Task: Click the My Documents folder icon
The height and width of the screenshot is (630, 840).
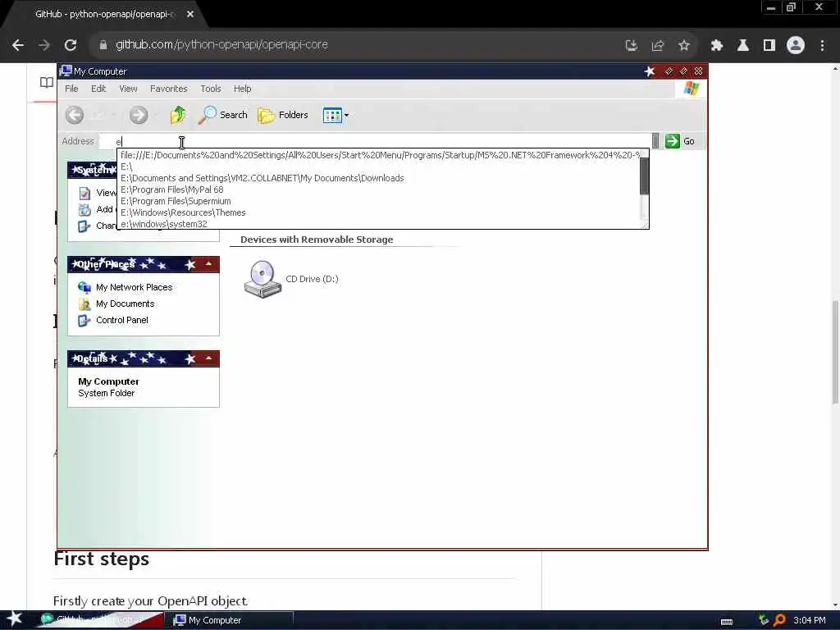Action: pos(84,304)
